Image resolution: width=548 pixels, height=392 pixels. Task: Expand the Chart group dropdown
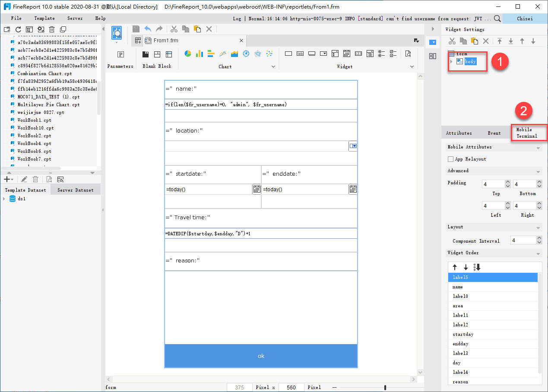click(273, 66)
